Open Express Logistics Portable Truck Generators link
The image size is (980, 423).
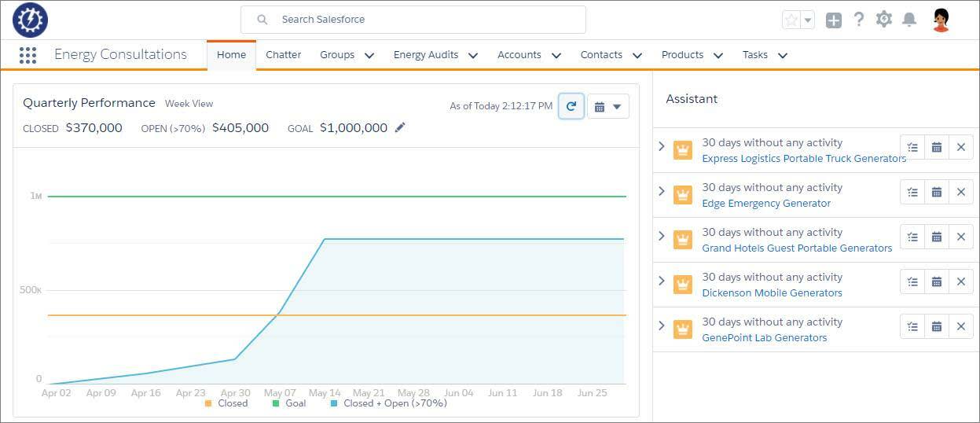(804, 158)
